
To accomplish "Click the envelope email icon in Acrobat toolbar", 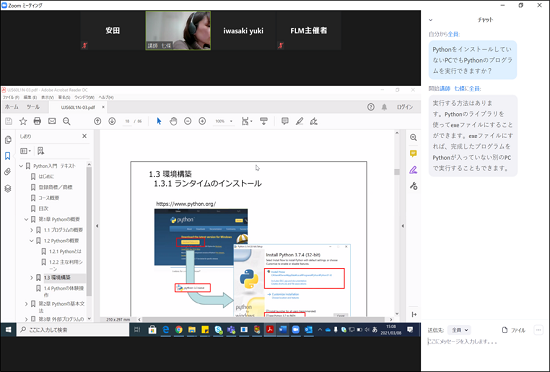I will click(x=52, y=121).
